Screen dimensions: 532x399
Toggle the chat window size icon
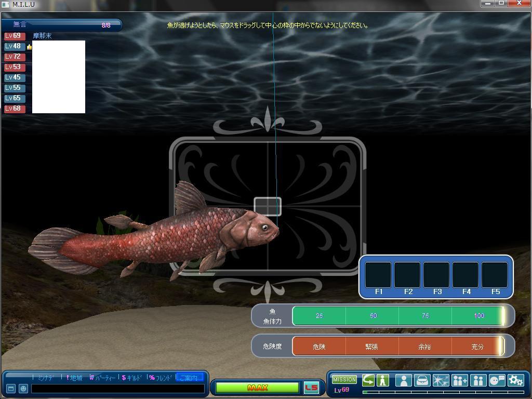point(10,389)
